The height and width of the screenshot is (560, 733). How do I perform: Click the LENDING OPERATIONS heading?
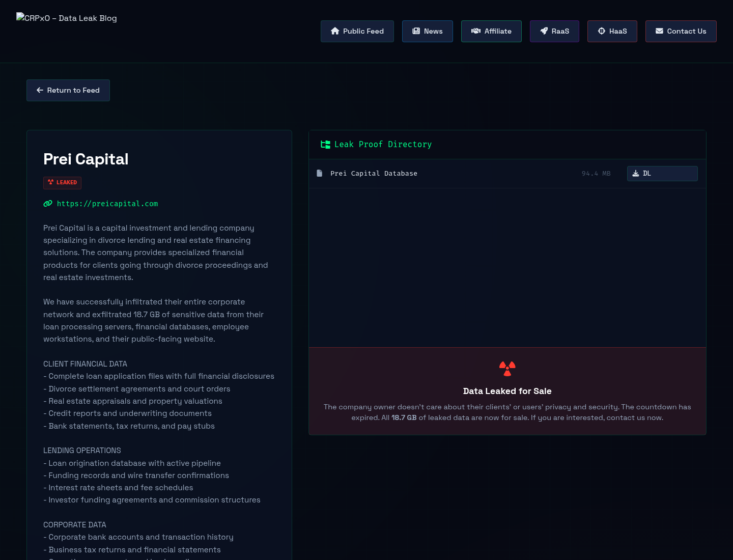[x=82, y=451]
